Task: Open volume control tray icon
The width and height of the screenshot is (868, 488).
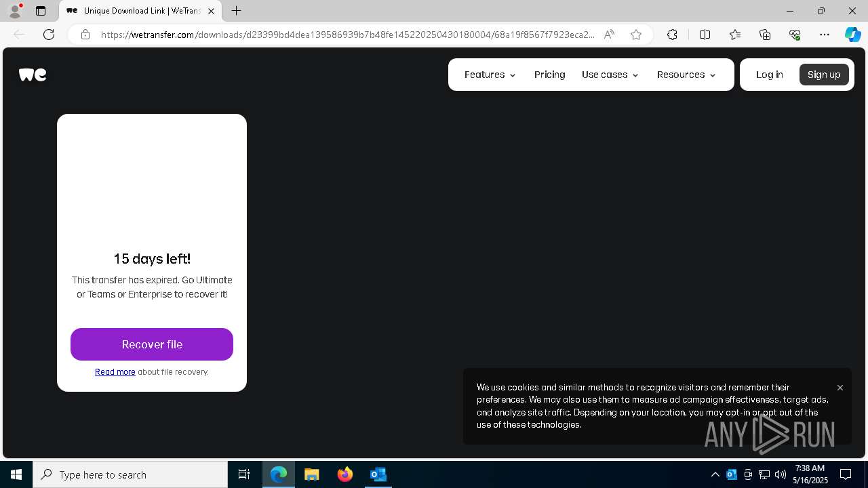Action: click(781, 474)
